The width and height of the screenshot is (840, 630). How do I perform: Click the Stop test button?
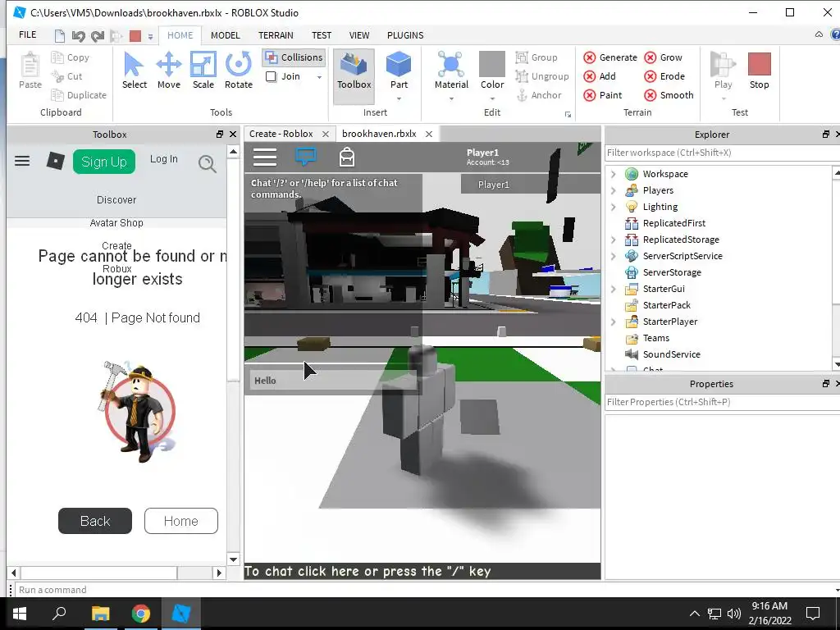(759, 71)
